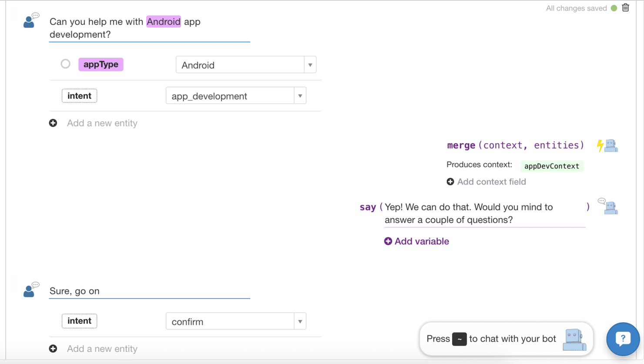Click the lightning bot icon next to merge
The height and width of the screenshot is (364, 644).
[x=607, y=145]
